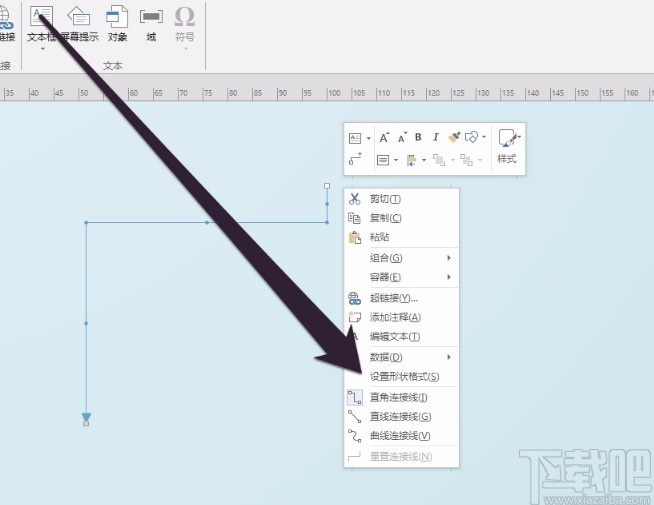Image resolution: width=654 pixels, height=505 pixels.
Task: Open 超链接(Y)... from the context menu
Action: point(401,298)
